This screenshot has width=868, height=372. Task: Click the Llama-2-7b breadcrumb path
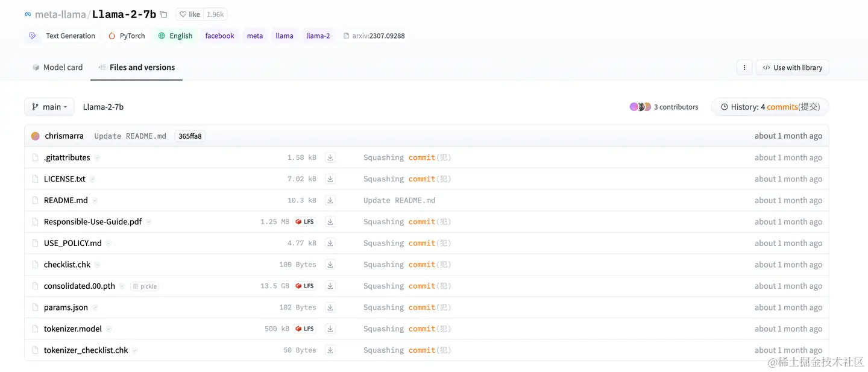click(x=103, y=107)
